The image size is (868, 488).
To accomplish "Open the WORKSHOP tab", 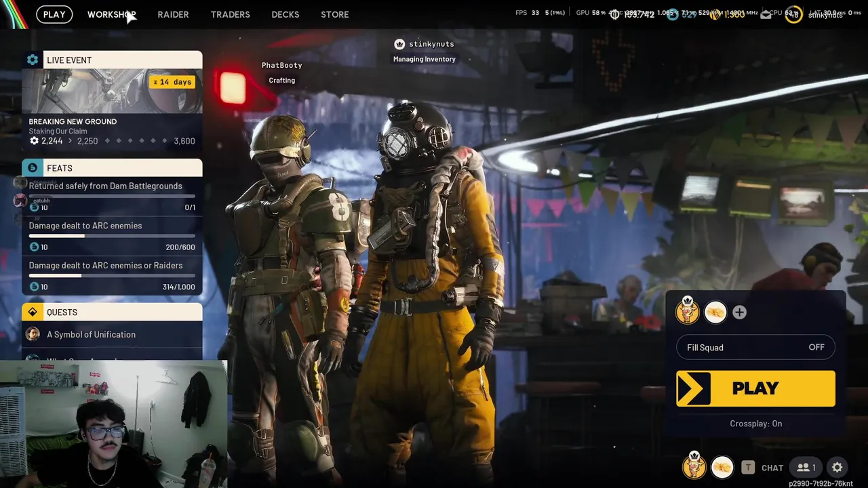I will tap(111, 14).
